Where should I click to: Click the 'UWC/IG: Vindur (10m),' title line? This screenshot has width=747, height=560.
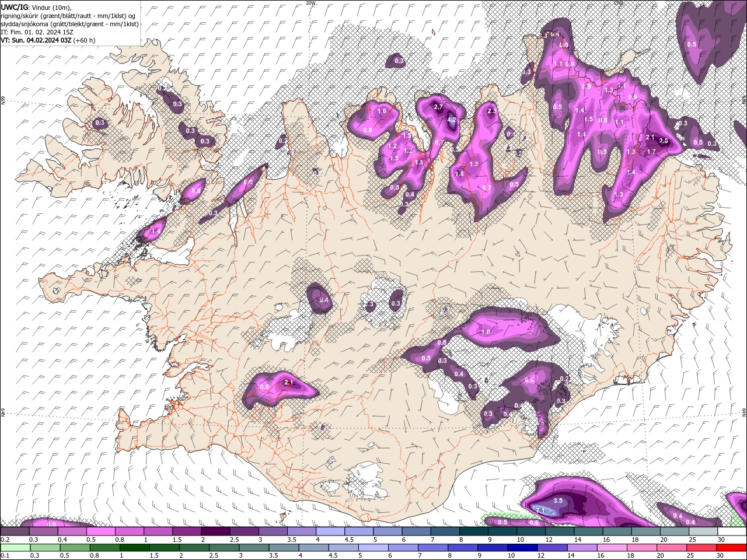coord(36,6)
